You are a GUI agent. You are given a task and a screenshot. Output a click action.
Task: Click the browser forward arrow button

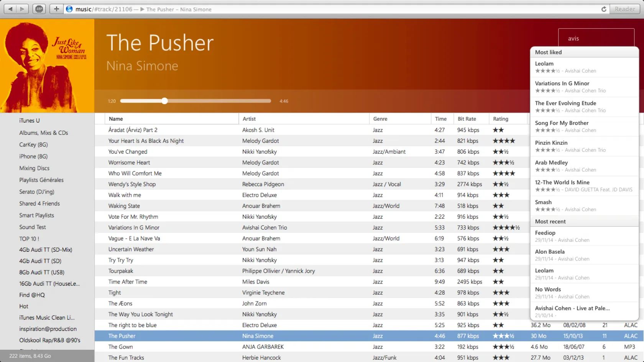(22, 9)
